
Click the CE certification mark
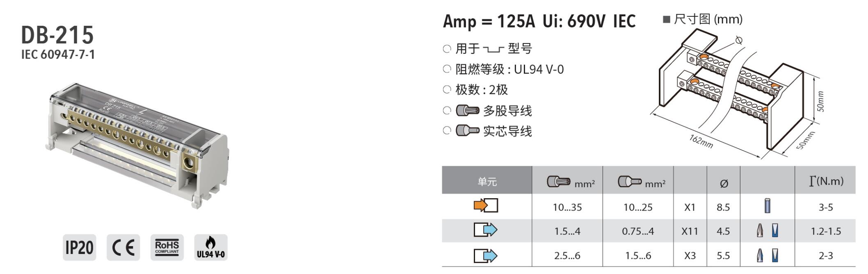coord(123,247)
